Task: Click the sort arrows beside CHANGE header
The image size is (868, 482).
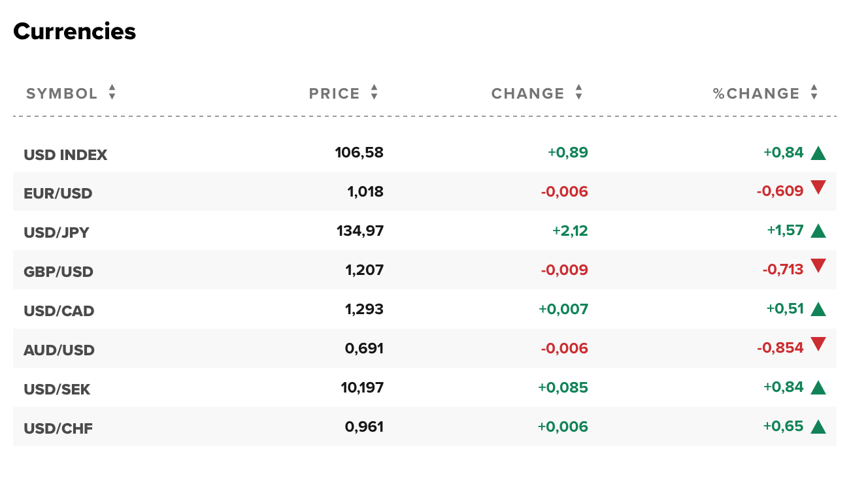Action: 578,93
